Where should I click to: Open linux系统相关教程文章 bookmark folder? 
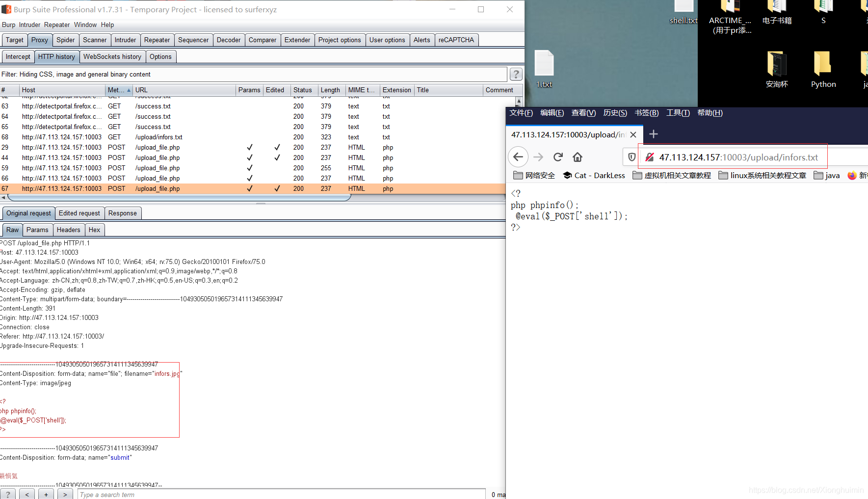[762, 175]
